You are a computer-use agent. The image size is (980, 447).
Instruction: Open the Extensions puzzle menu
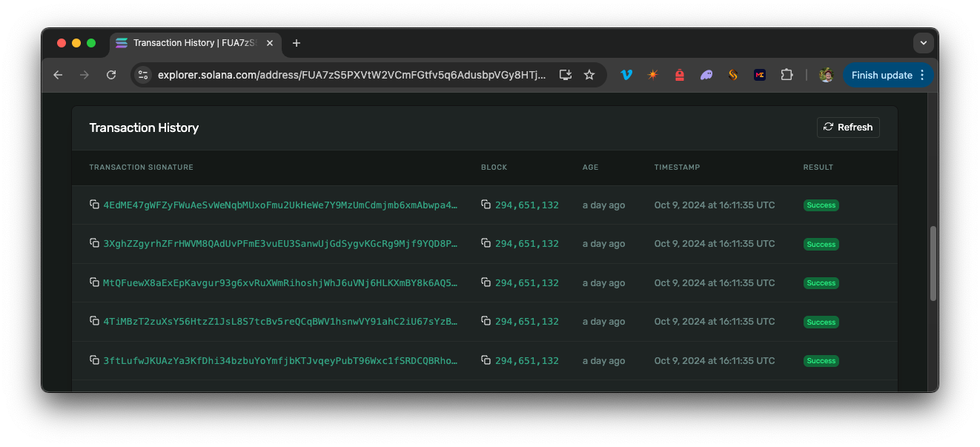pos(787,75)
